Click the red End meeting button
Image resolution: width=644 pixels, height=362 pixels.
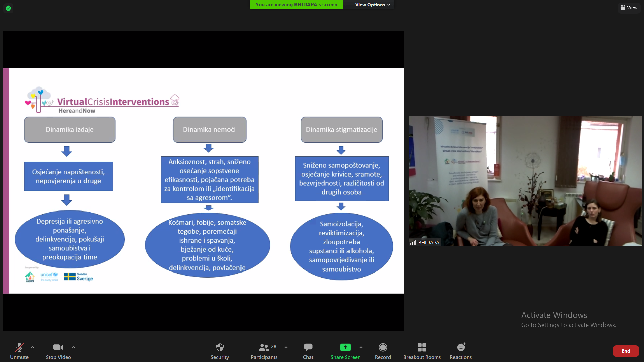[x=626, y=351]
